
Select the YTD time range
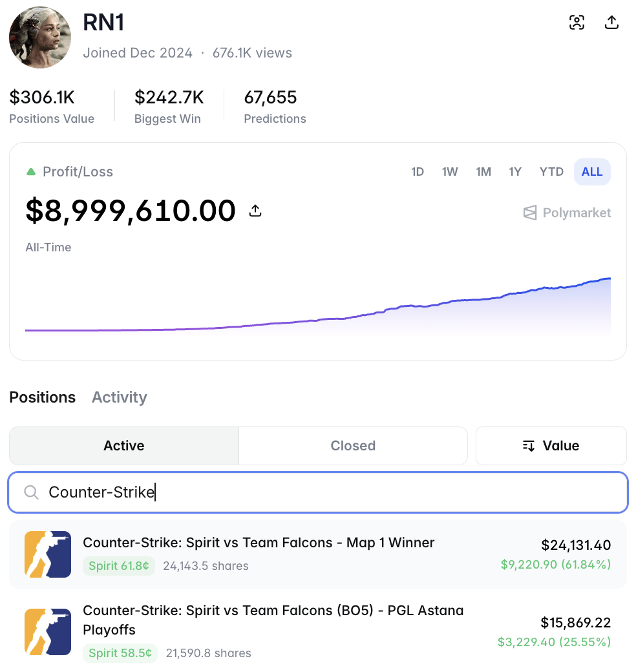tap(551, 172)
